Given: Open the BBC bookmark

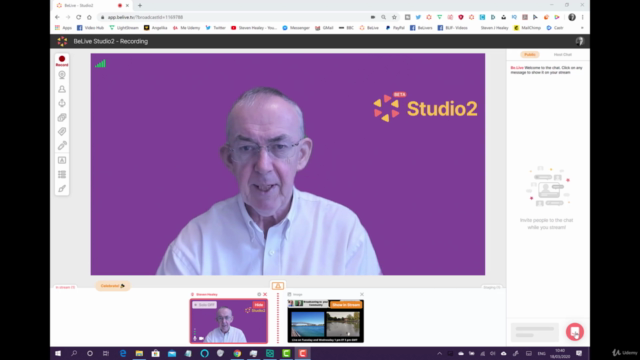Looking at the screenshot, I should point(346,28).
